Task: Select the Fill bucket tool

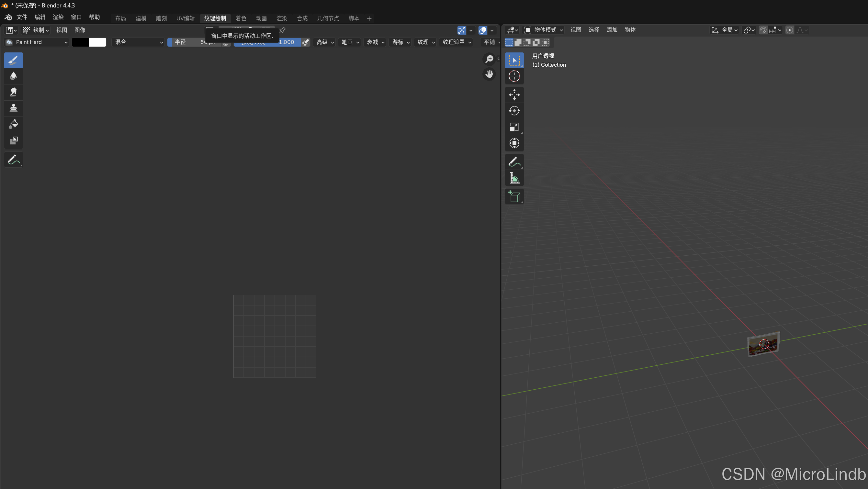Action: (x=14, y=124)
